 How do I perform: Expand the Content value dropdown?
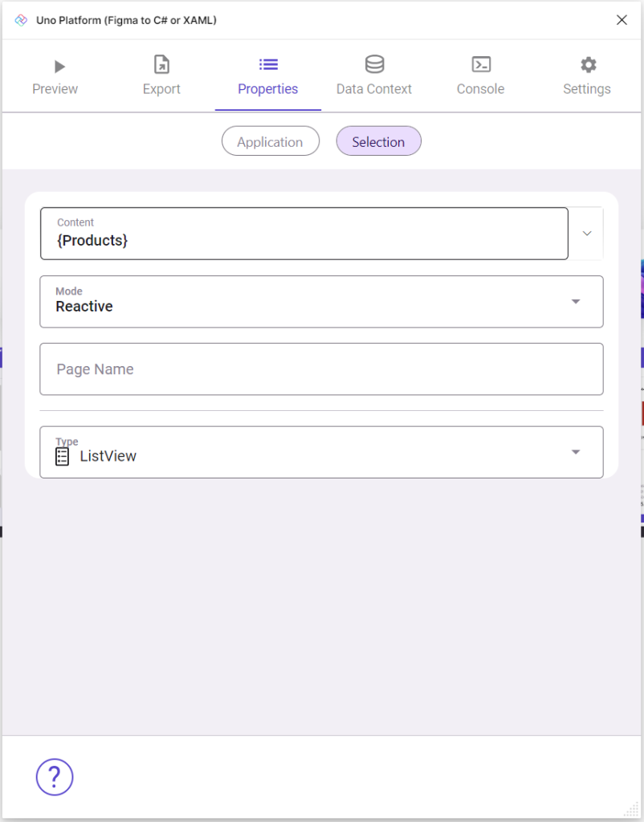click(585, 233)
